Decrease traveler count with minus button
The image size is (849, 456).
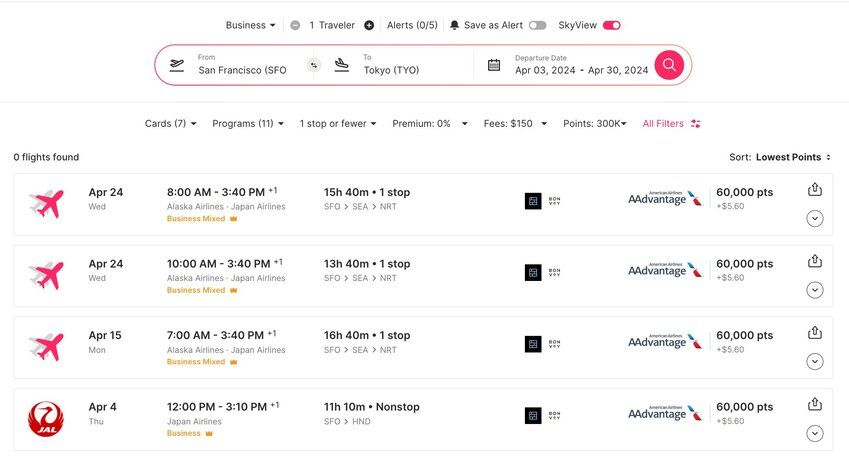295,25
